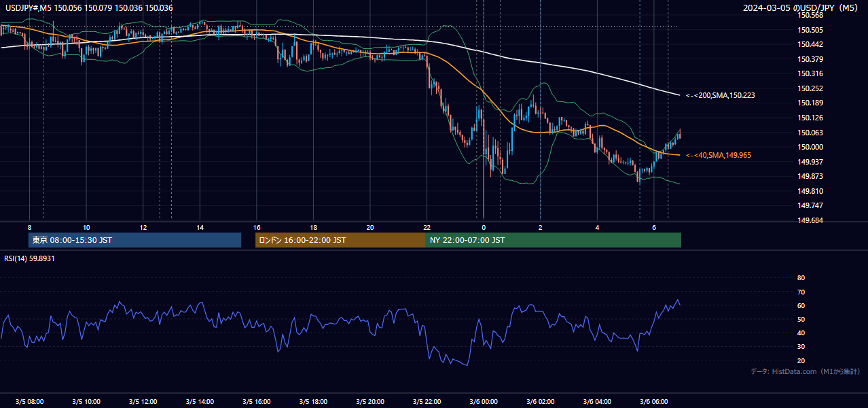868x408 pixels.
Task: Click RSI scale level 60
Action: pos(801,305)
